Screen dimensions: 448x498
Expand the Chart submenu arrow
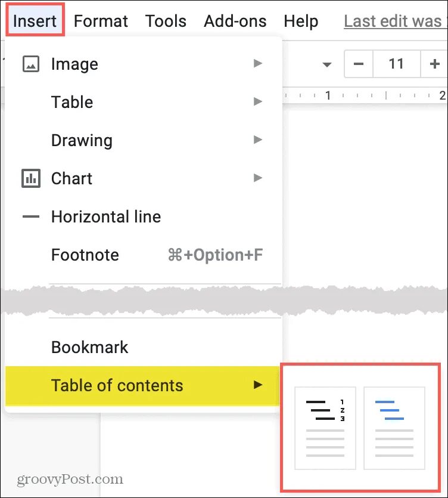[257, 178]
